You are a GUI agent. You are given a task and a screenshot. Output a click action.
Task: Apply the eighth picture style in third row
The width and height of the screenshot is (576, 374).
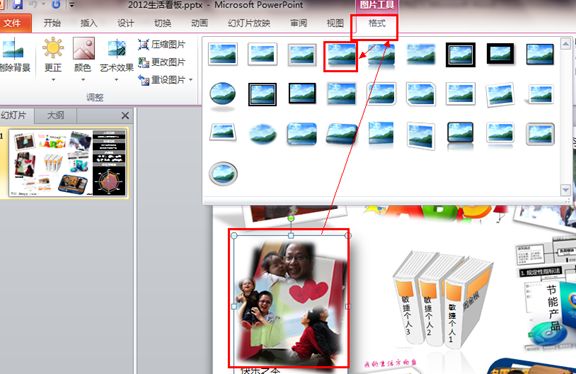pos(500,134)
